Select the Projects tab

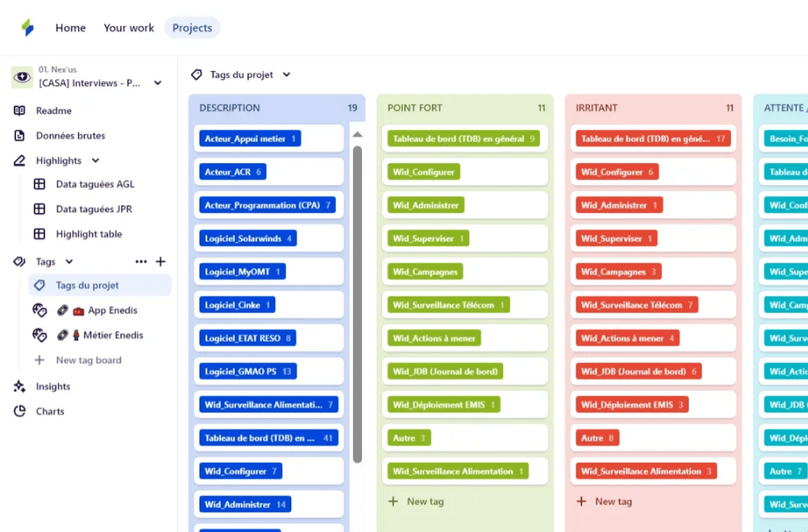coord(192,28)
